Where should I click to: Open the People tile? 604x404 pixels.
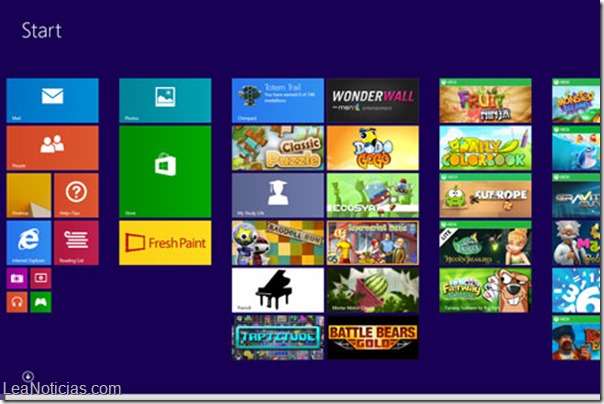pos(52,148)
